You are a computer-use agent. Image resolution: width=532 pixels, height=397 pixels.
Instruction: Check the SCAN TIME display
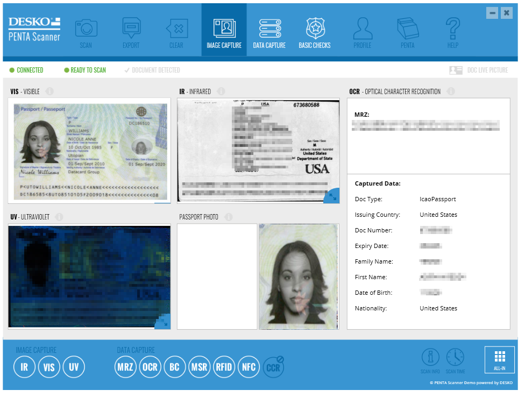coord(456,360)
